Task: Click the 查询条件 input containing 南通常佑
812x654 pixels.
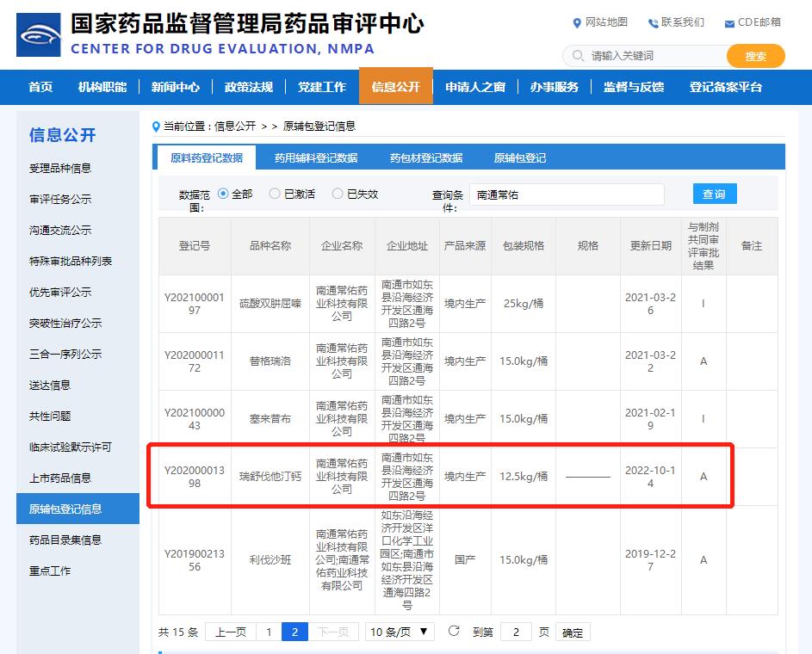Action: coord(567,194)
